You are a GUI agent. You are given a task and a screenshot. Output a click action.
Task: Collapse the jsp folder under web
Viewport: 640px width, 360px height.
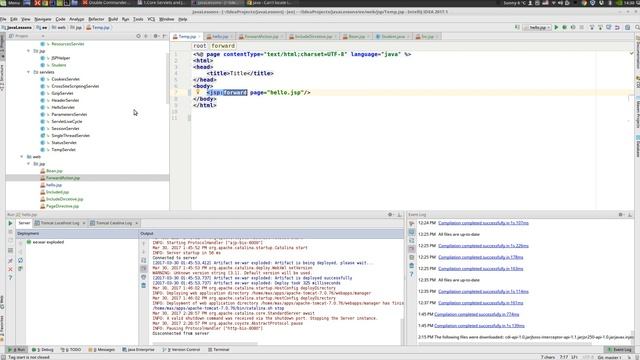(x=29, y=163)
